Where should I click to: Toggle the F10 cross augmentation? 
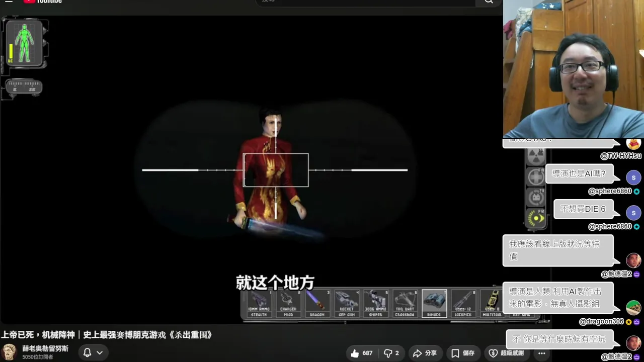535,177
